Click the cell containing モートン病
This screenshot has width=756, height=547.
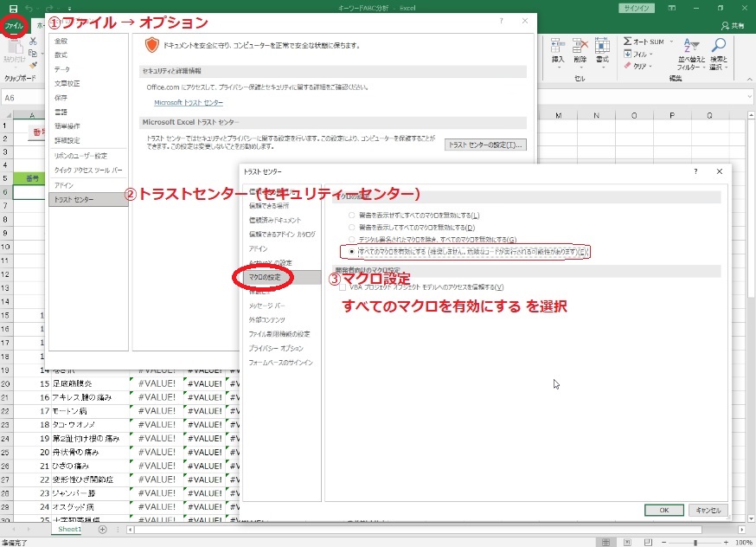click(90, 411)
